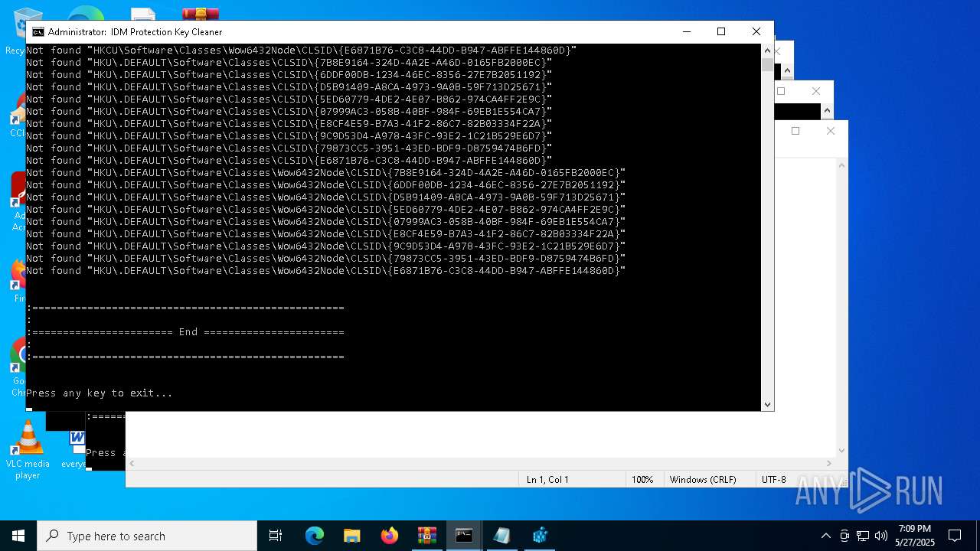The width and height of the screenshot is (980, 551).
Task: Click the first 'Not found HKCU\Software\Classes\Wow6432Node' line
Action: (x=302, y=51)
